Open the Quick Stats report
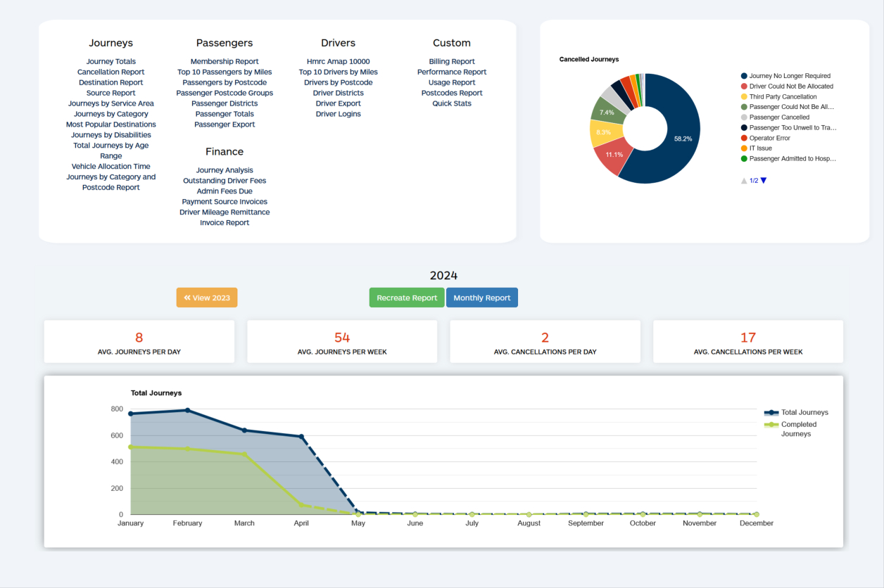The image size is (884, 588). [451, 103]
